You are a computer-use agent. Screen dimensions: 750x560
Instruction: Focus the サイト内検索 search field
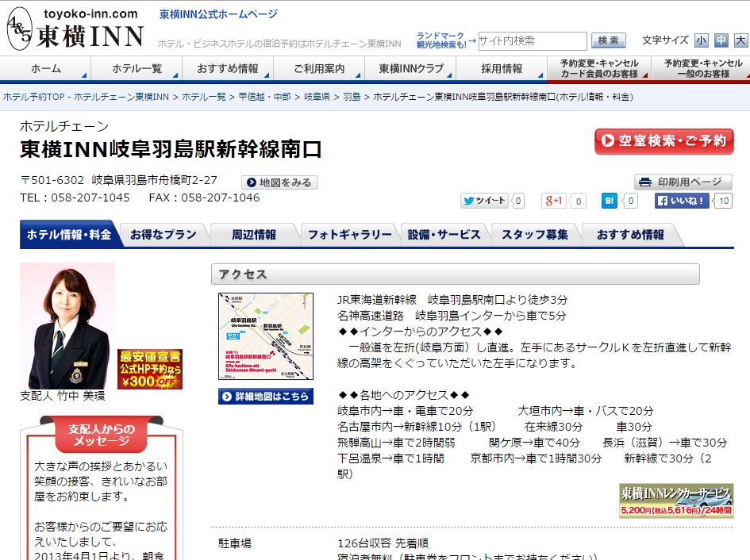coord(533,40)
